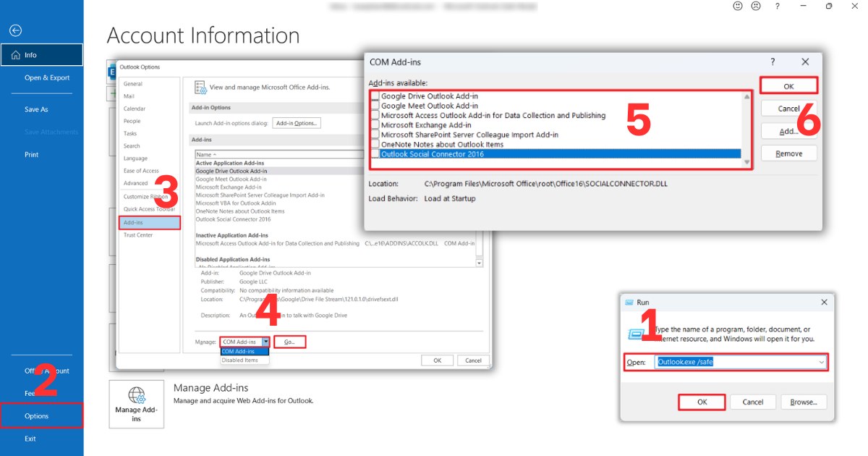The height and width of the screenshot is (456, 868).
Task: Select Info in the Backstage menu
Action: pos(42,55)
